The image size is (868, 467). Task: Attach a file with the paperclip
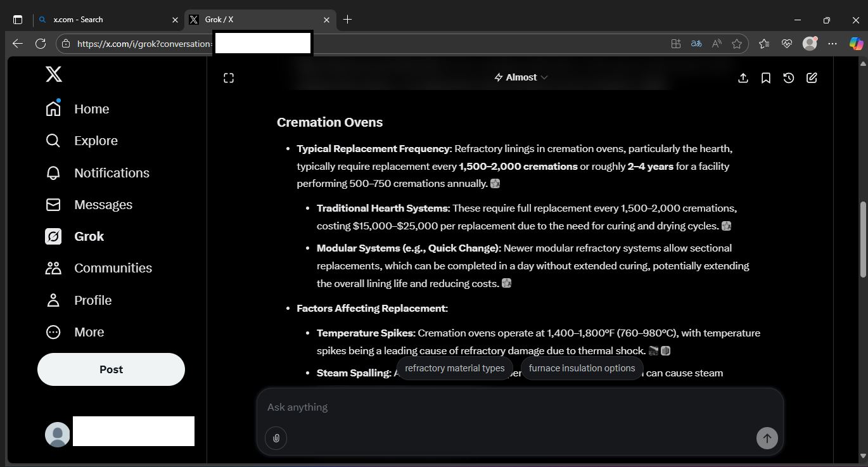(x=276, y=438)
